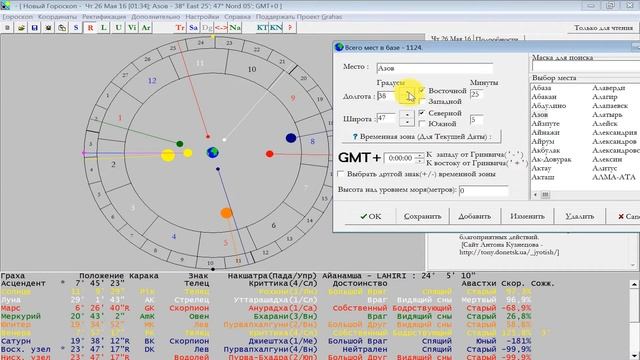Image resolution: width=640 pixels, height=360 pixels.
Task: Open the Гороскоп menu
Action: pos(18,17)
